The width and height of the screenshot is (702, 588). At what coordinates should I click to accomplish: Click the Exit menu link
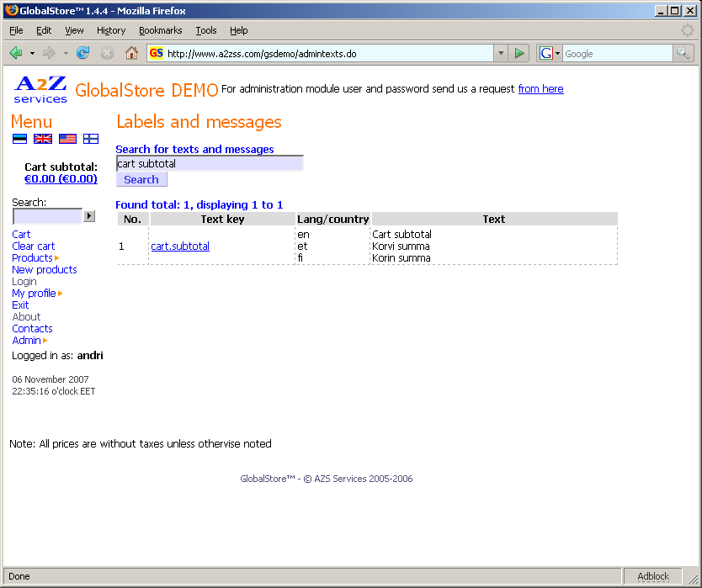[x=20, y=305]
